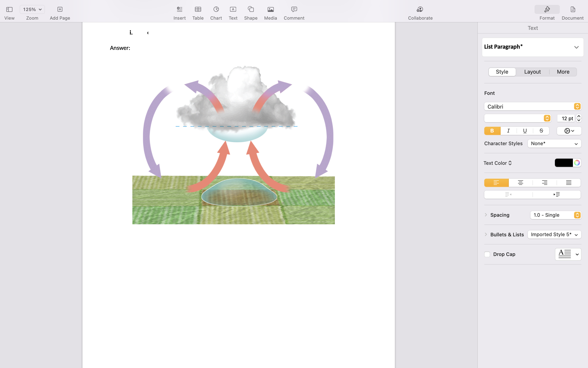The image size is (588, 368).
Task: Toggle Italic formatting
Action: (509, 131)
